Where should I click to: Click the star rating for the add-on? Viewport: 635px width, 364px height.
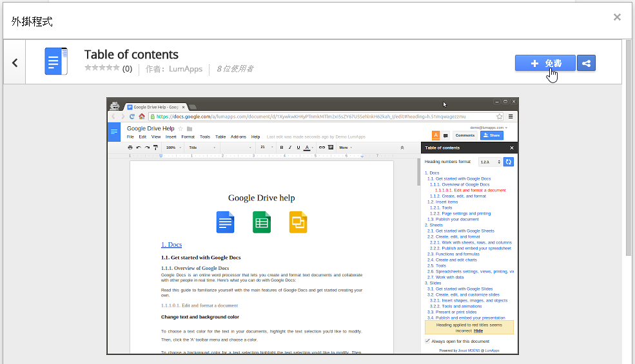point(102,68)
